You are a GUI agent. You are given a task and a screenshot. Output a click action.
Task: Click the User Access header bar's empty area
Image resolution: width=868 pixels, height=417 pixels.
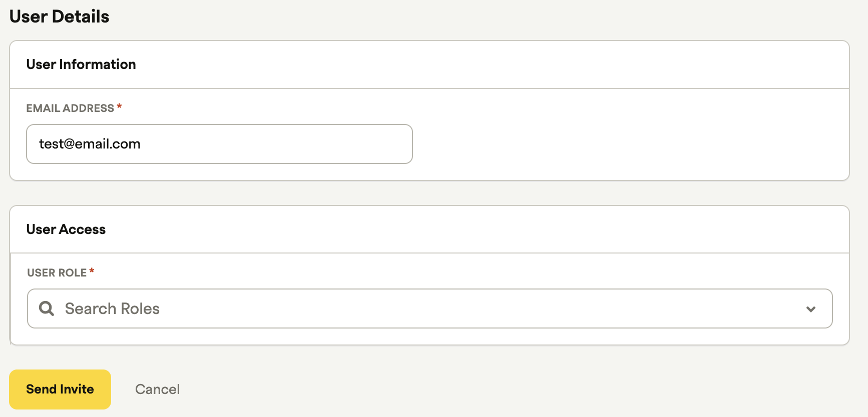click(x=476, y=229)
